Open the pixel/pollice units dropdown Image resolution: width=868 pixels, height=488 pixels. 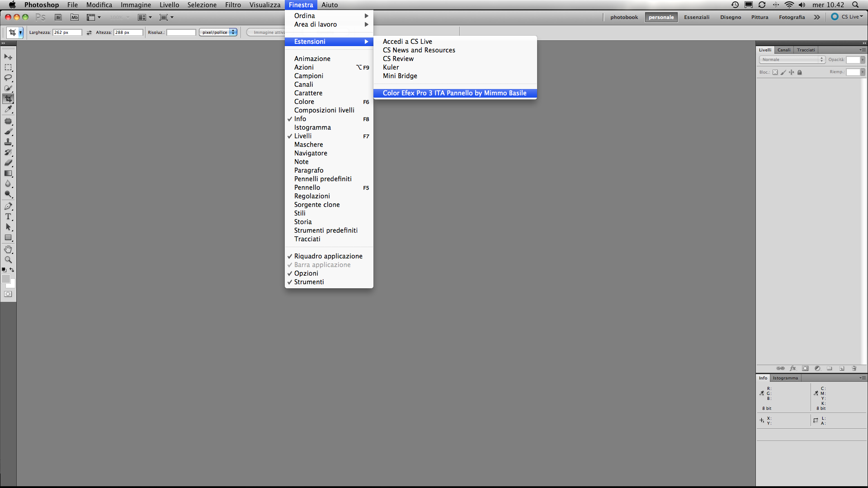(x=218, y=33)
